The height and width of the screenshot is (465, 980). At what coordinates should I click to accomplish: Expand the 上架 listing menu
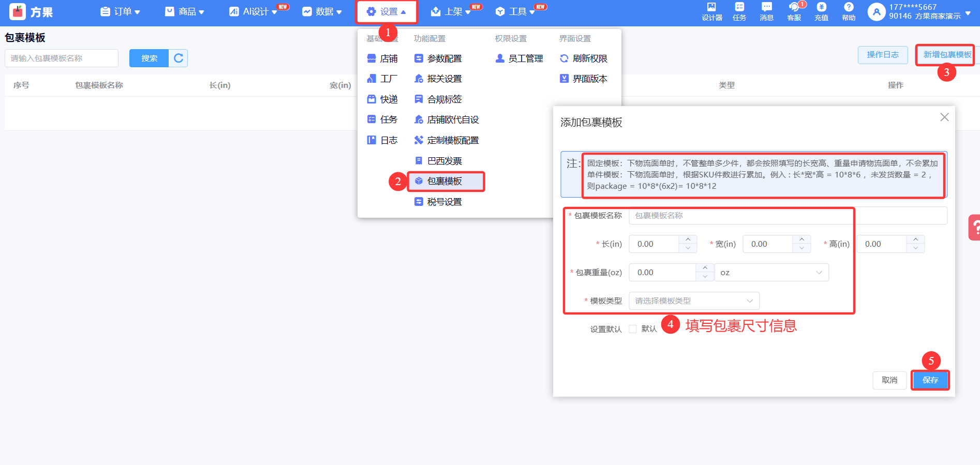[x=451, y=12]
